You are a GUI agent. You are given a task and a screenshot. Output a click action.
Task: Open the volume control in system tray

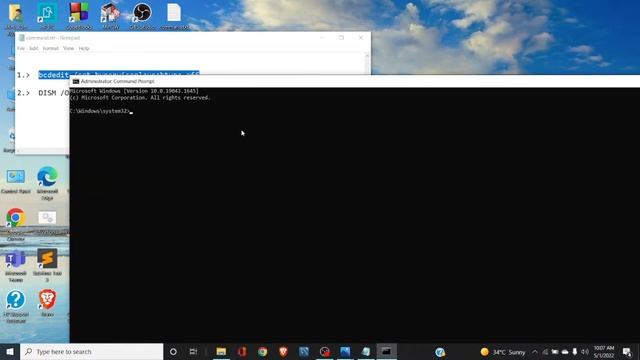[584, 352]
